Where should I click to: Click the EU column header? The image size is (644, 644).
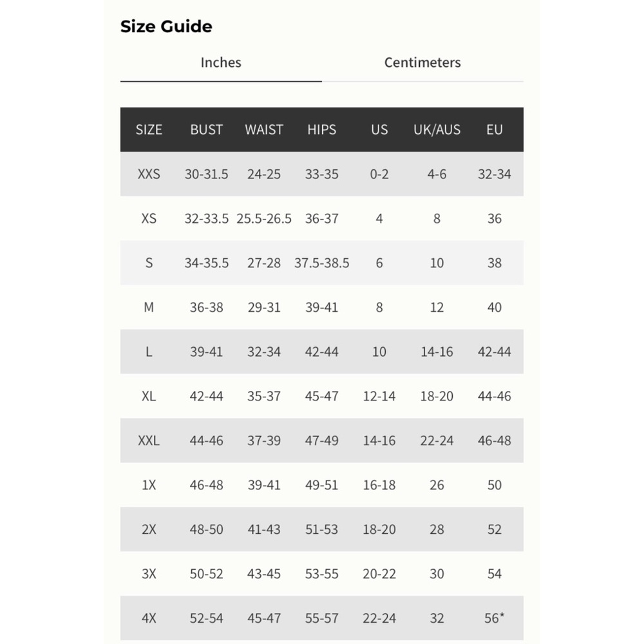[x=495, y=129]
